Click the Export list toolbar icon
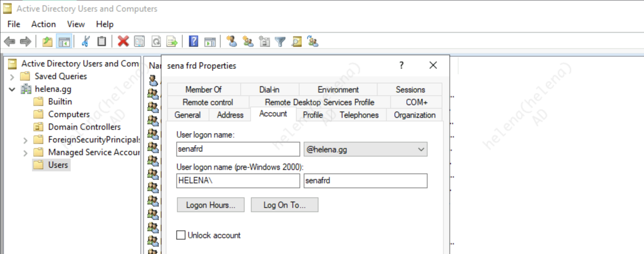This screenshot has height=254, width=644. (172, 42)
